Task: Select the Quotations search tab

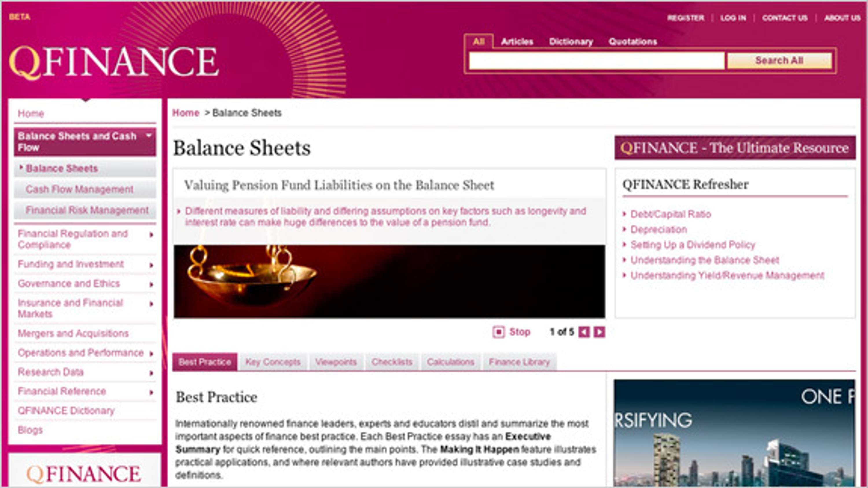Action: [633, 42]
